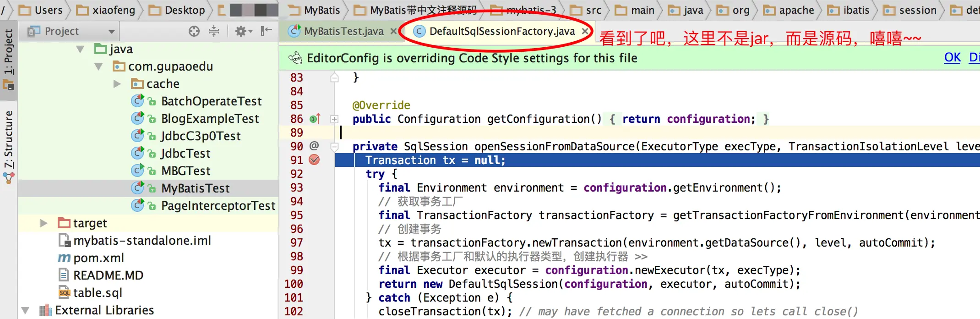Select the PageInterceptorTest class
The width and height of the screenshot is (980, 319).
pyautogui.click(x=218, y=206)
